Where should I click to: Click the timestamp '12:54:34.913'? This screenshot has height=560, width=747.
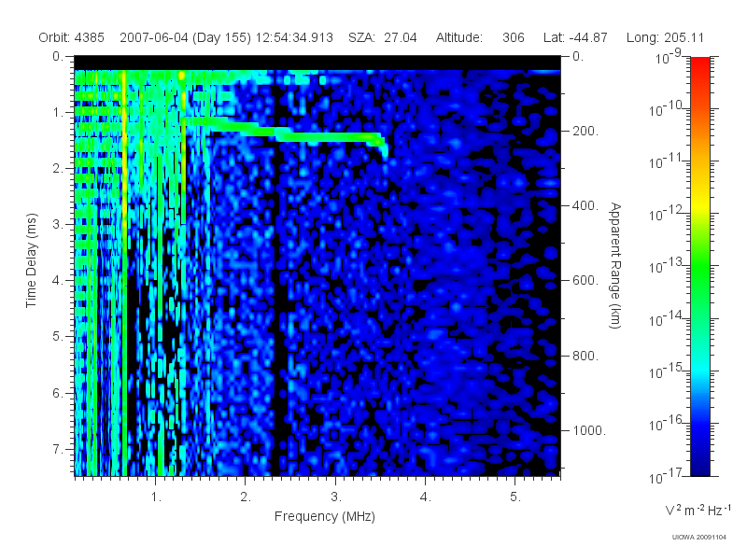pyautogui.click(x=294, y=37)
